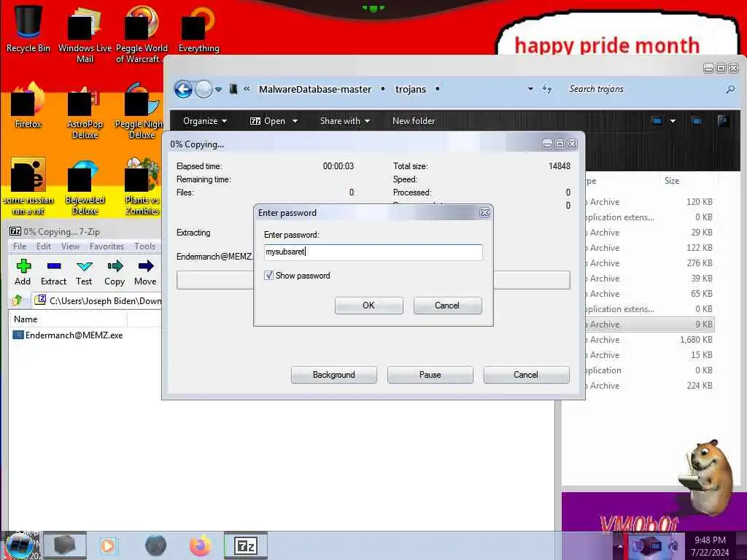Click the trojans breadcrumb segment
Viewport: 747px width, 560px height.
(411, 89)
